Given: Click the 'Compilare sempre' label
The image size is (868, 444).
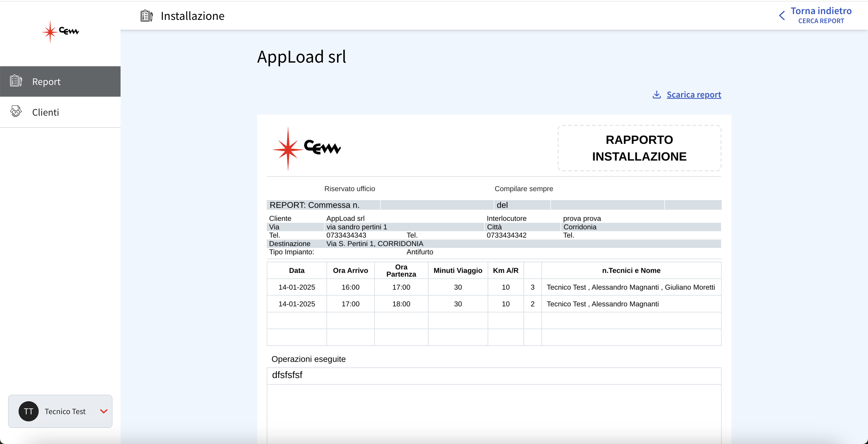Looking at the screenshot, I should pyautogui.click(x=524, y=189).
